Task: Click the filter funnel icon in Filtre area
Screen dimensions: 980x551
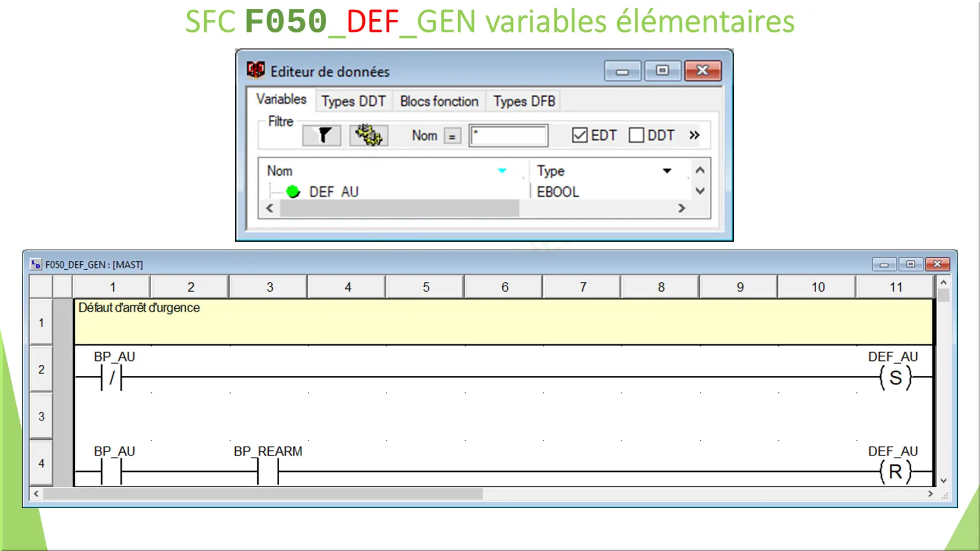Action: pos(322,135)
